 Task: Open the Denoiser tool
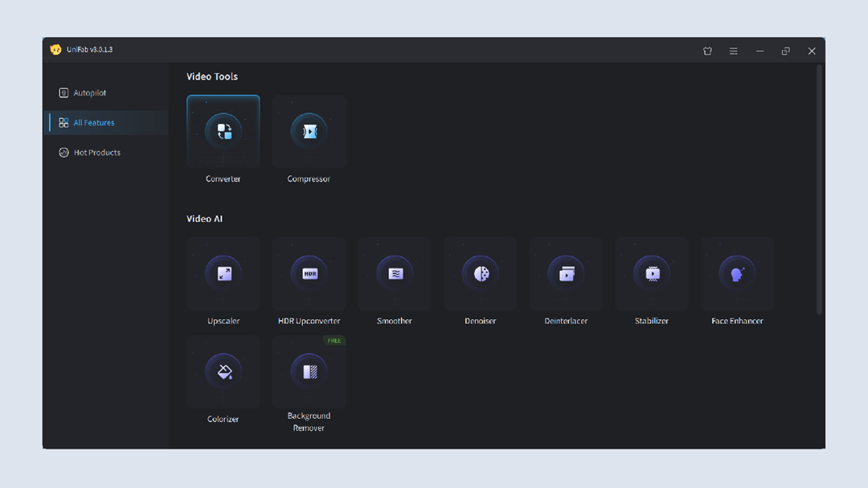(x=481, y=273)
